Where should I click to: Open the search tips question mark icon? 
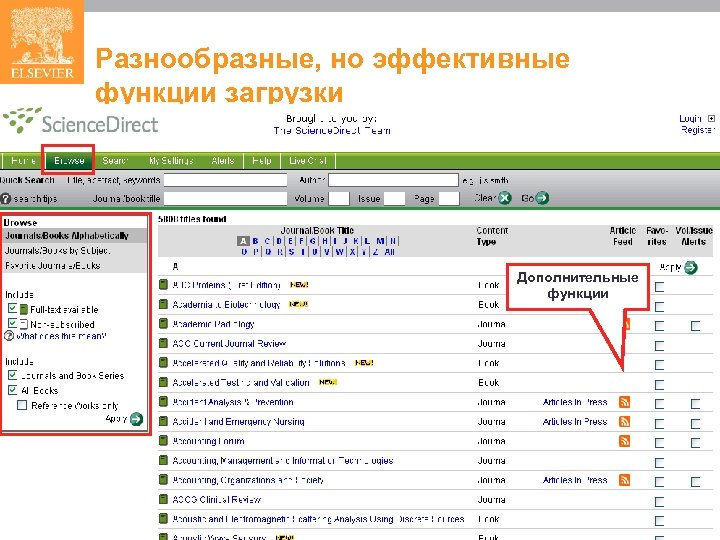(x=6, y=199)
